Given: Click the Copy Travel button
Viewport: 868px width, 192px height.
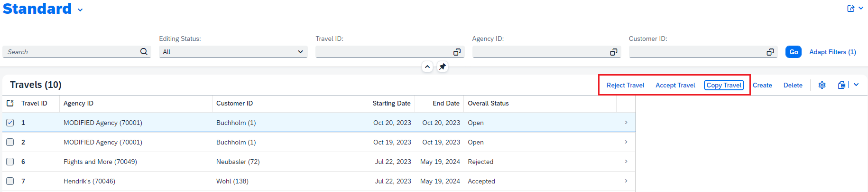Looking at the screenshot, I should [724, 85].
